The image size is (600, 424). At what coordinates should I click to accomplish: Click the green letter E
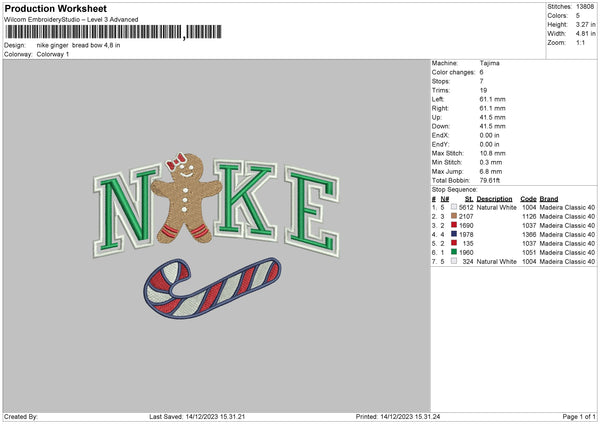(311, 212)
